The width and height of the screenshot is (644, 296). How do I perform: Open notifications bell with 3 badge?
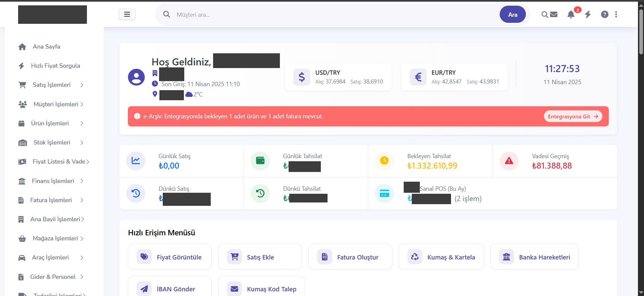571,14
